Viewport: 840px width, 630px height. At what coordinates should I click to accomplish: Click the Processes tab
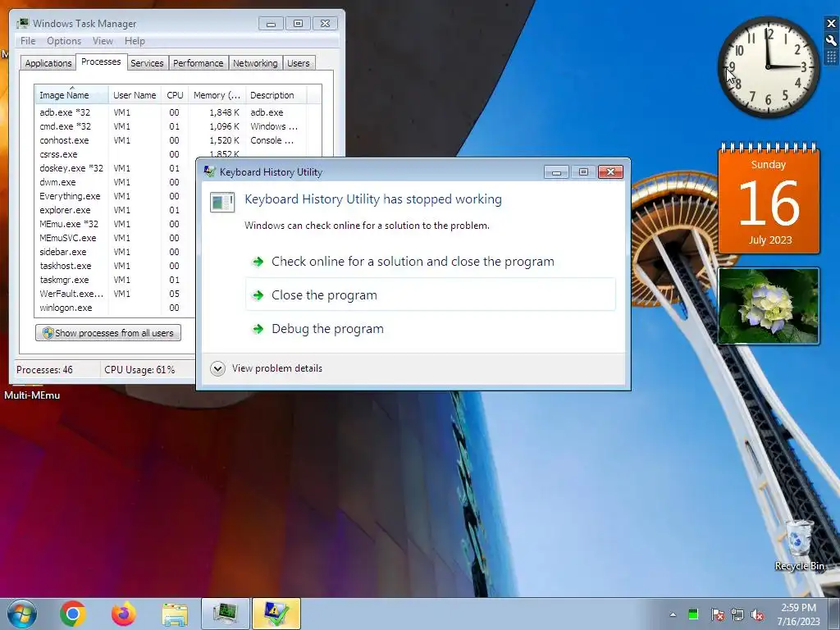coord(101,62)
